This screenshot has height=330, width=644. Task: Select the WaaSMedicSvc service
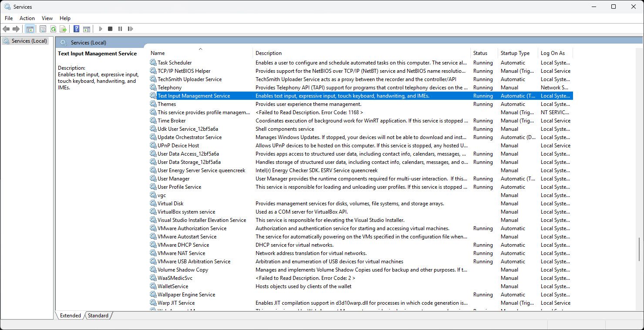pos(361,278)
